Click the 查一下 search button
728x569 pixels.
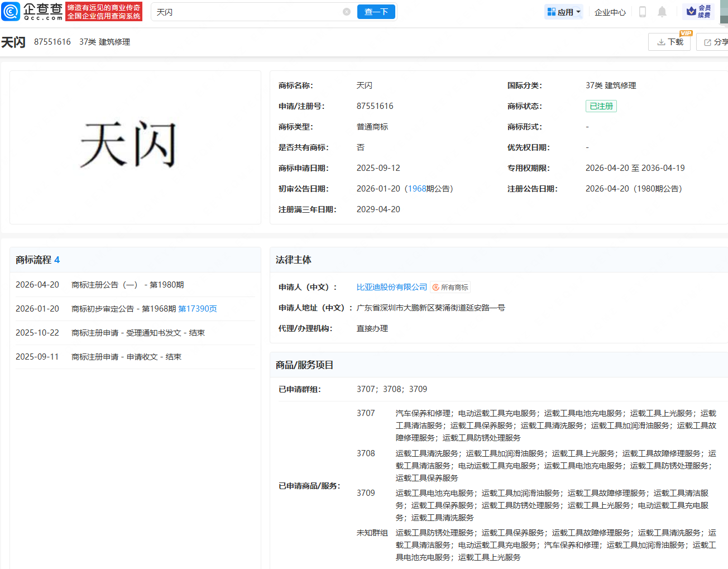tap(376, 11)
